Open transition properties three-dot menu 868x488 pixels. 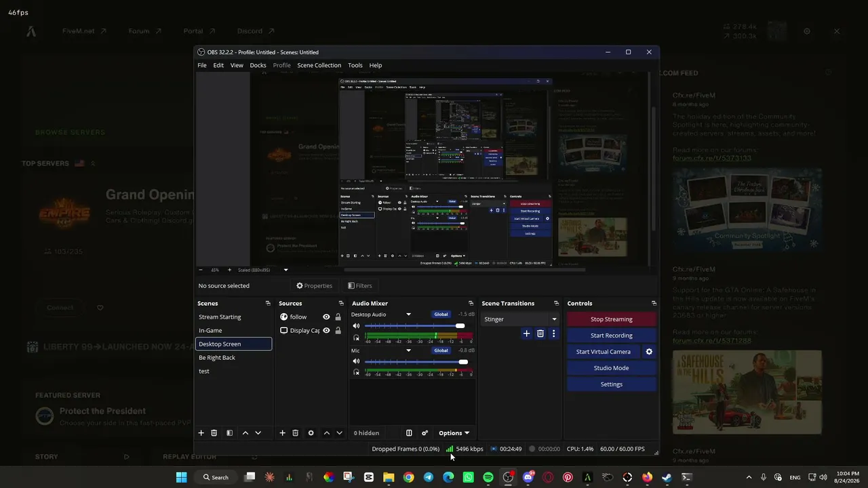553,333
